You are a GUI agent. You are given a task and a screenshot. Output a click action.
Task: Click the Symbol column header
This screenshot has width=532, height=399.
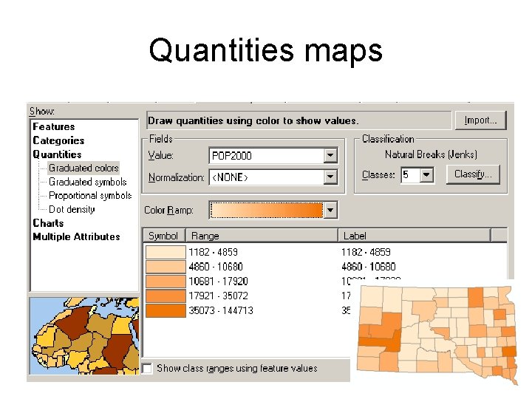pyautogui.click(x=164, y=236)
